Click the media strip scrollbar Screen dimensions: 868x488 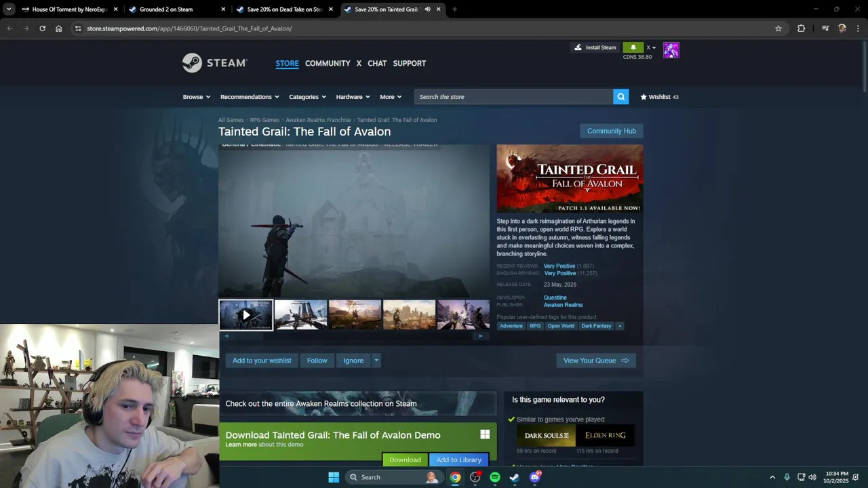353,336
